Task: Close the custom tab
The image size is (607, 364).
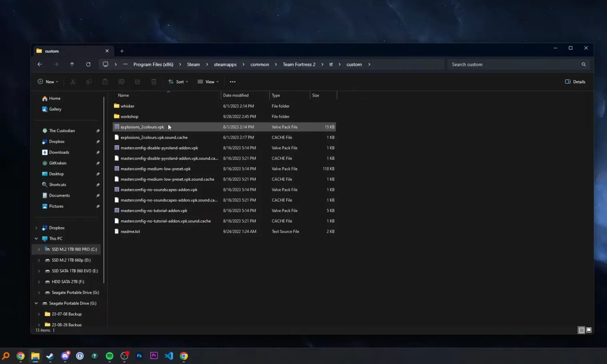Action: pyautogui.click(x=107, y=51)
